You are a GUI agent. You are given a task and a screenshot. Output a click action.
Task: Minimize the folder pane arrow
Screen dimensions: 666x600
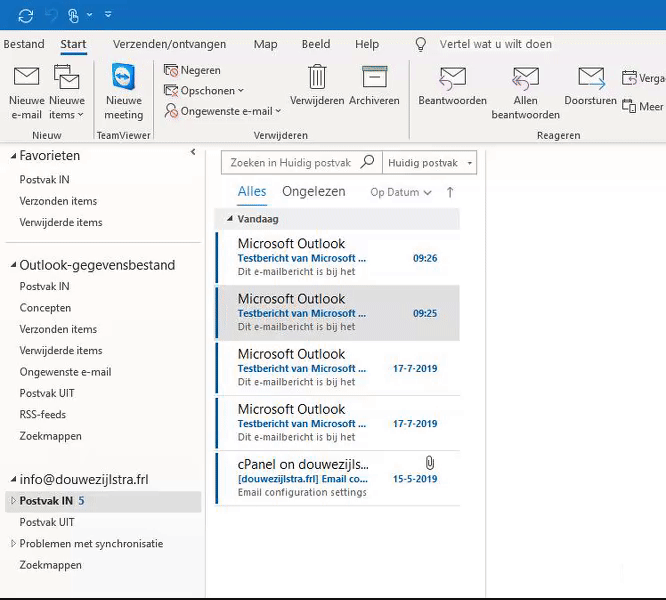pos(193,152)
